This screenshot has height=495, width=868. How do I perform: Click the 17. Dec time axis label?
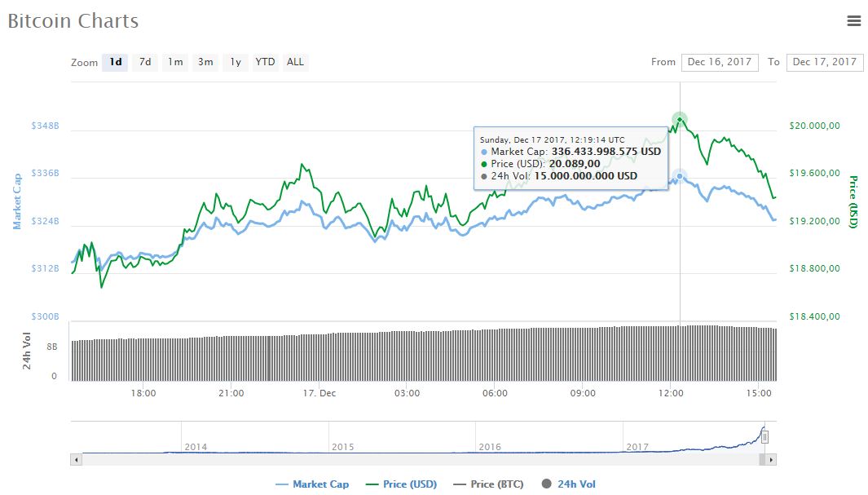[319, 393]
